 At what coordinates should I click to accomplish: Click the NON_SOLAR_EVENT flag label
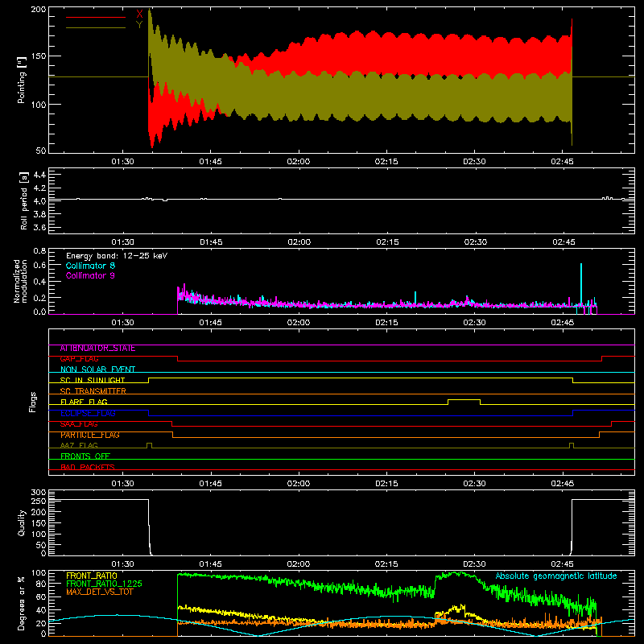click(97, 369)
